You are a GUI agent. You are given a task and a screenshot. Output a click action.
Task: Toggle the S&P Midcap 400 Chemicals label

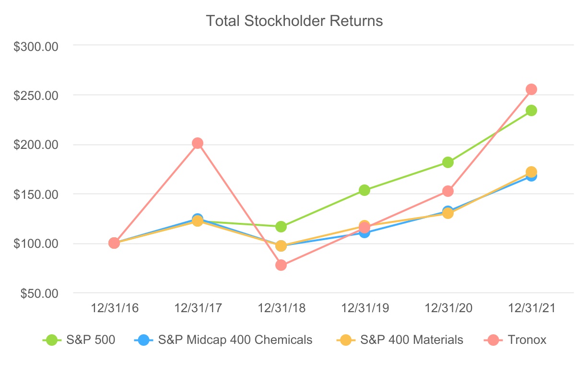tap(235, 340)
